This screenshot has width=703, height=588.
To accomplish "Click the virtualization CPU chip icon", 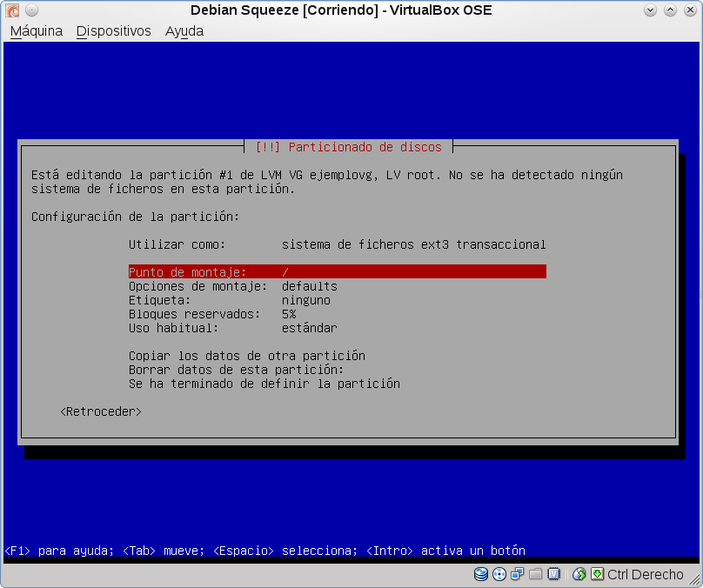I will point(553,574).
